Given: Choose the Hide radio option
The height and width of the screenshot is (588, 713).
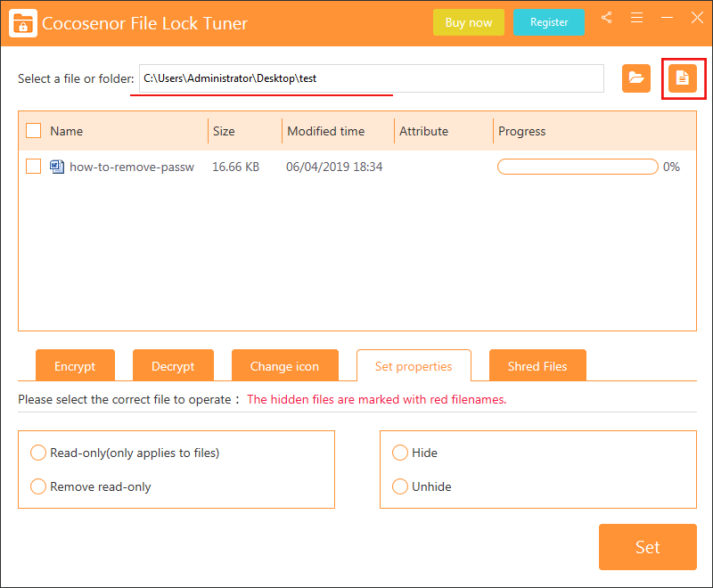Looking at the screenshot, I should (x=400, y=453).
